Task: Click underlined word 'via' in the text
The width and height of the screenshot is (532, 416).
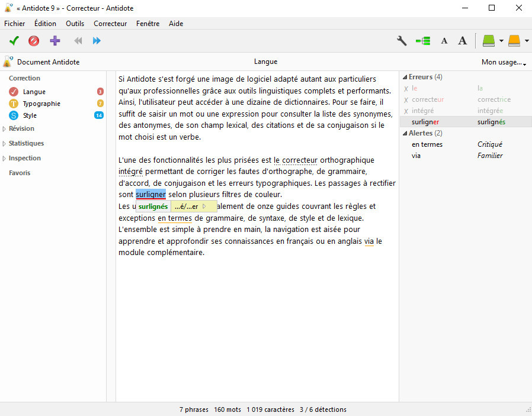Action: [369, 241]
